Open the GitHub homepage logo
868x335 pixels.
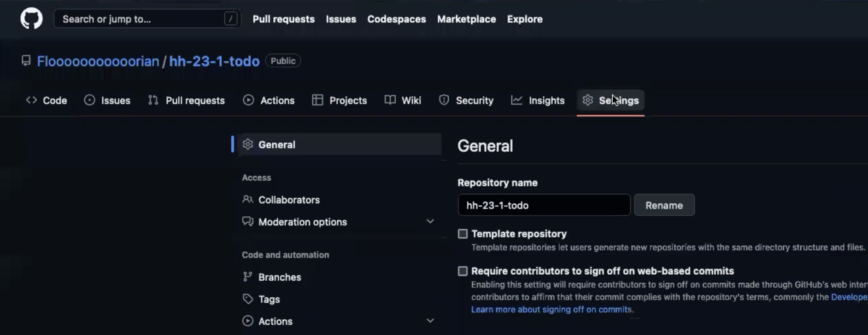(31, 19)
